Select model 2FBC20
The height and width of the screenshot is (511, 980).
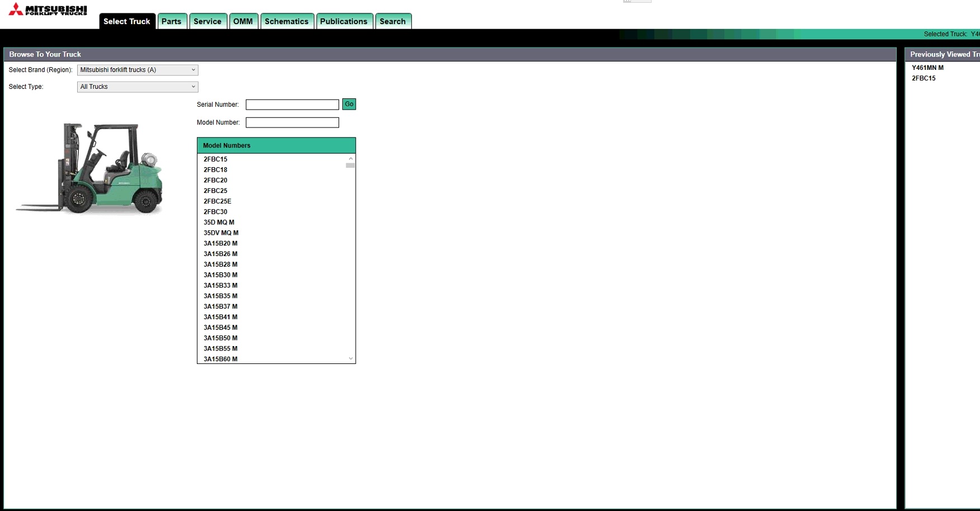215,181
